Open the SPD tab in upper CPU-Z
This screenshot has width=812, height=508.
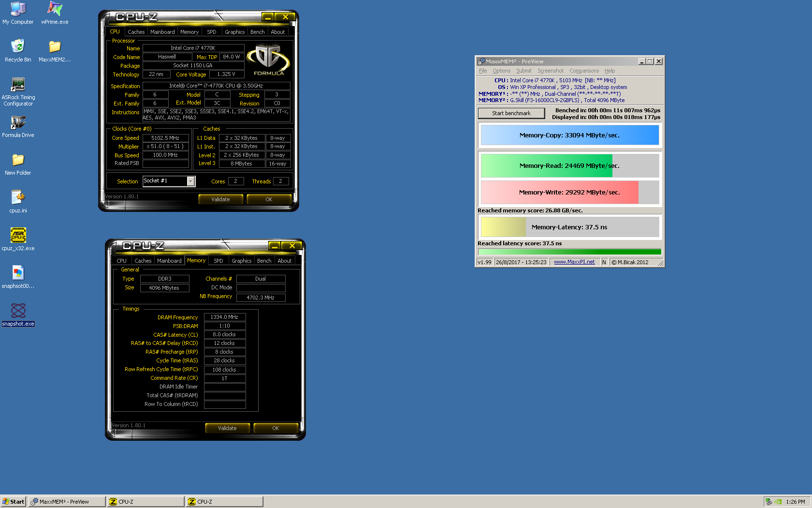tap(212, 32)
